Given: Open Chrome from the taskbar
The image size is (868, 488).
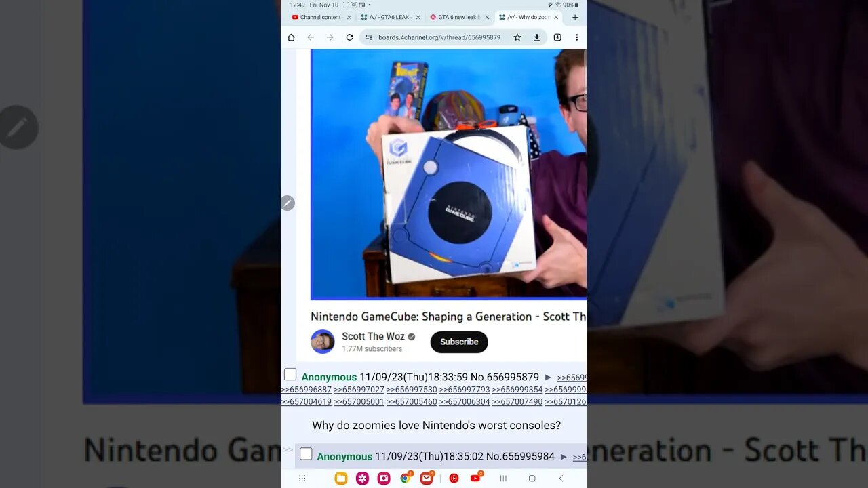Looking at the screenshot, I should (406, 479).
